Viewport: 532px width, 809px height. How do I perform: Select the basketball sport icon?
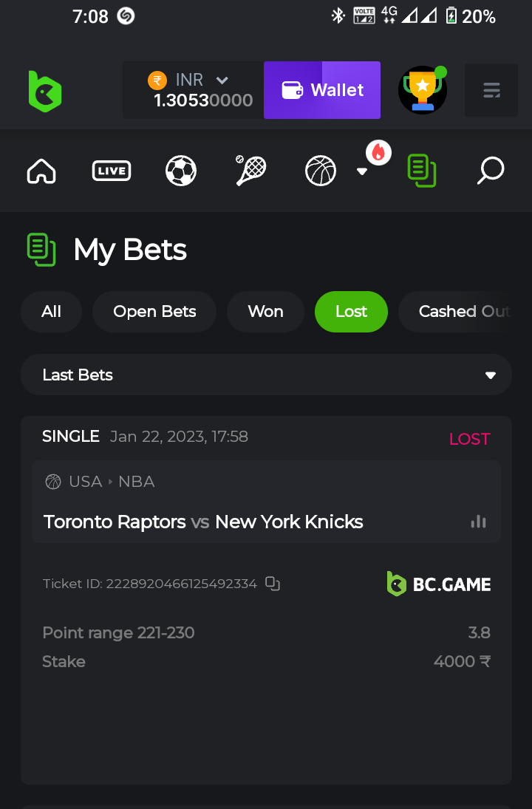pos(321,171)
